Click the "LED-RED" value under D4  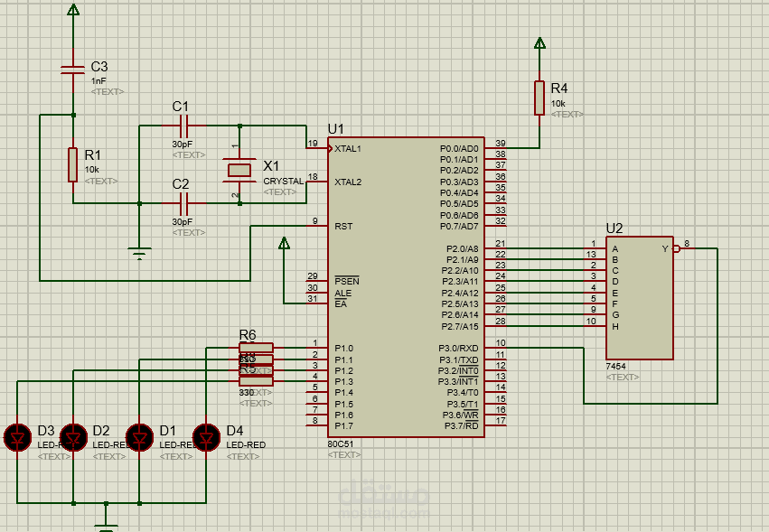tap(246, 444)
